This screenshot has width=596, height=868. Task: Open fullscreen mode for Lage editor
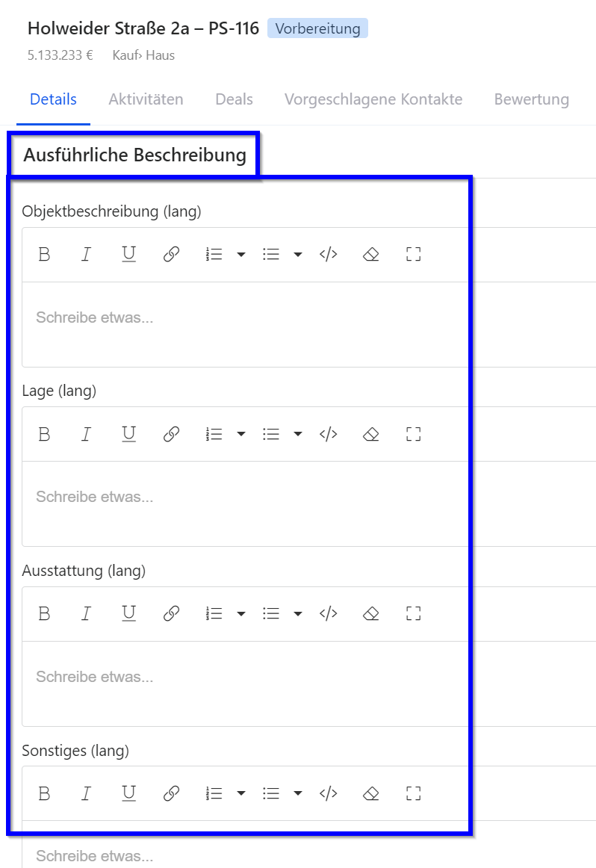click(414, 434)
